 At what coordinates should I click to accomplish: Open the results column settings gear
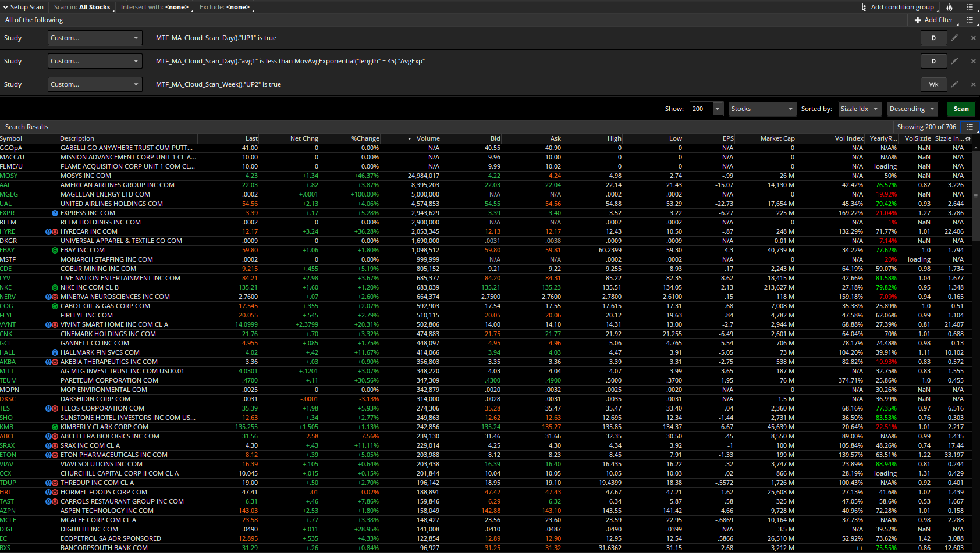point(968,138)
